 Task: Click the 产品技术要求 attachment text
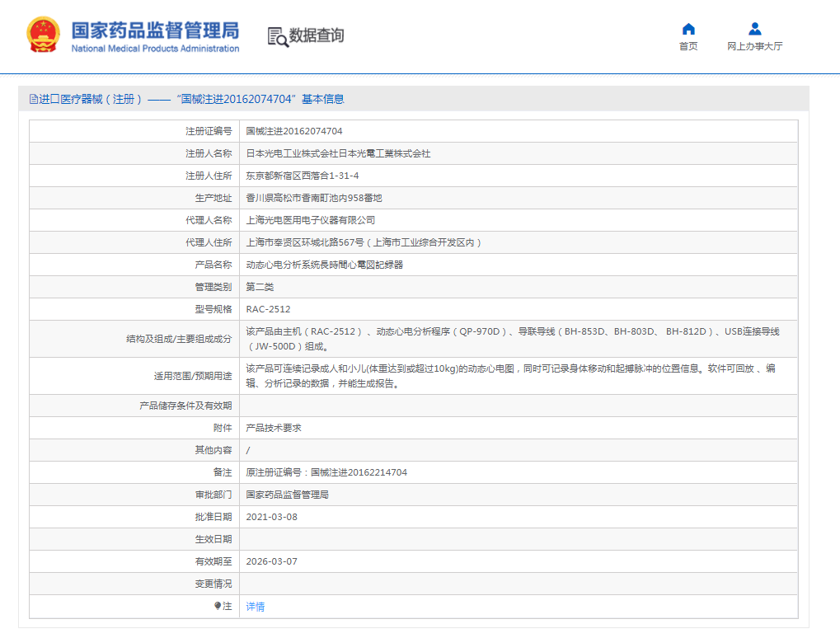pyautogui.click(x=275, y=427)
